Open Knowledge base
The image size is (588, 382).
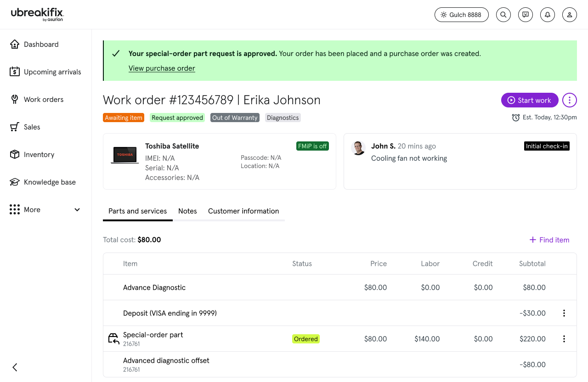(x=50, y=182)
